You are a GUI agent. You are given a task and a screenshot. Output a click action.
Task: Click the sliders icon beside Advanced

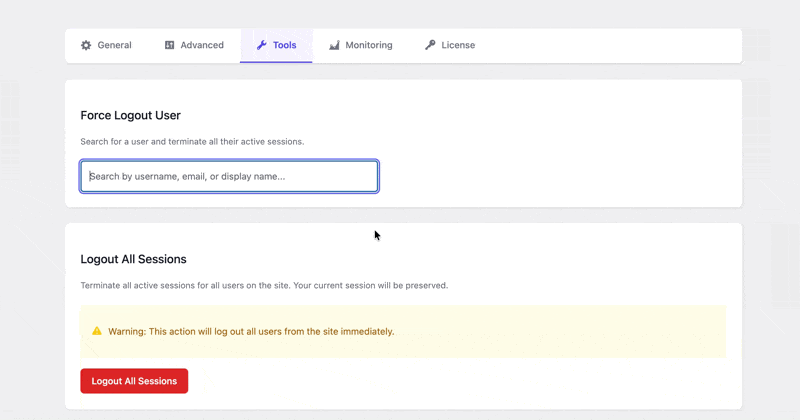(x=170, y=45)
